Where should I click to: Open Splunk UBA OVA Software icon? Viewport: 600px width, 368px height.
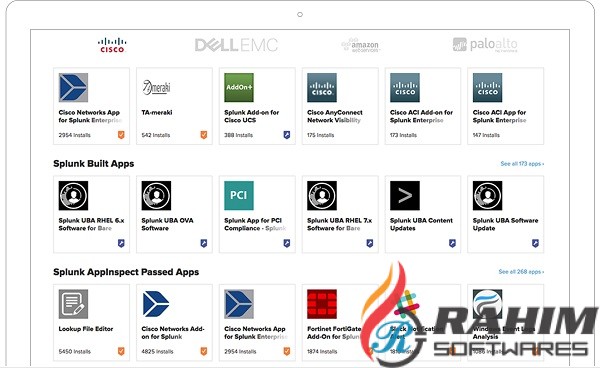tap(156, 196)
